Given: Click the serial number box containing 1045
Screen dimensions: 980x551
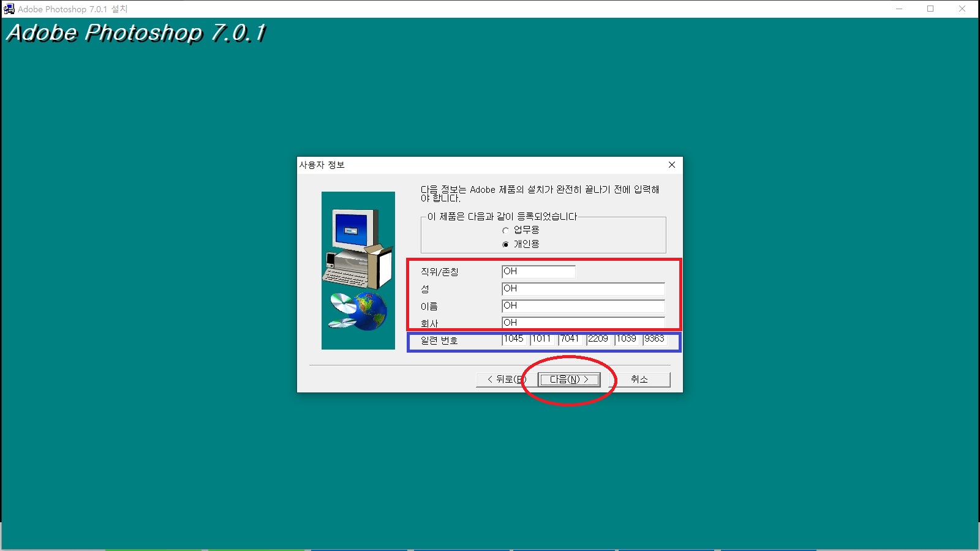Looking at the screenshot, I should [514, 339].
